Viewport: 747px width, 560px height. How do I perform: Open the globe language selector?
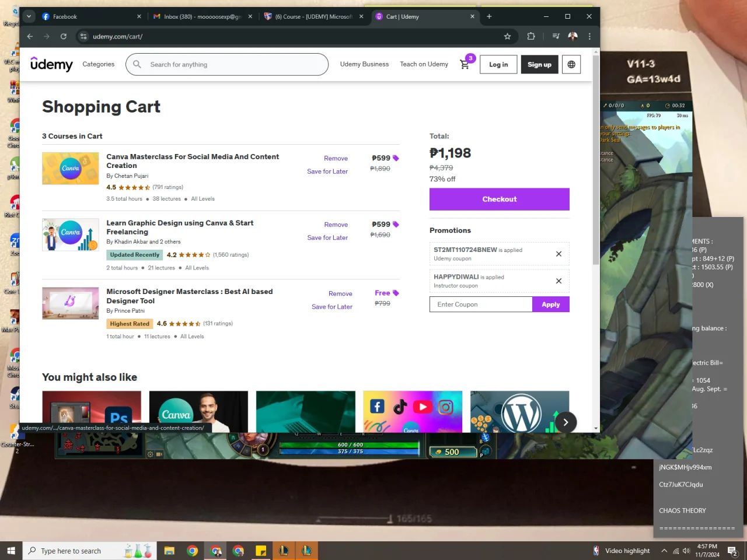(571, 64)
